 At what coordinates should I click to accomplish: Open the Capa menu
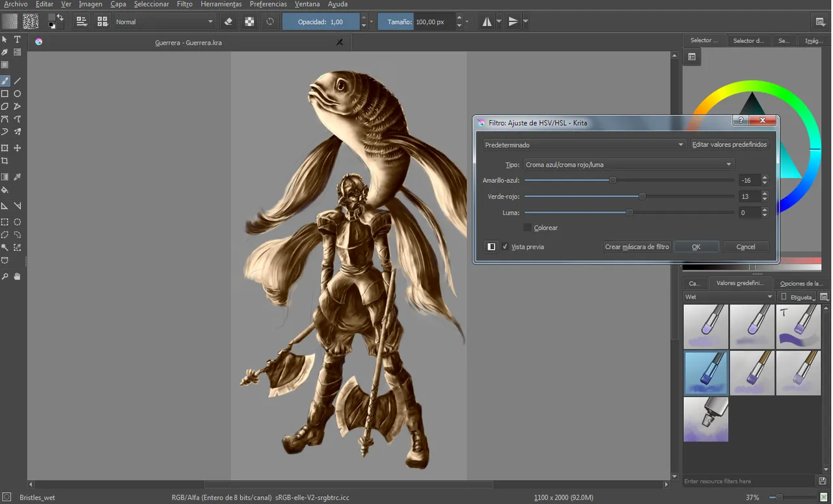pyautogui.click(x=118, y=4)
